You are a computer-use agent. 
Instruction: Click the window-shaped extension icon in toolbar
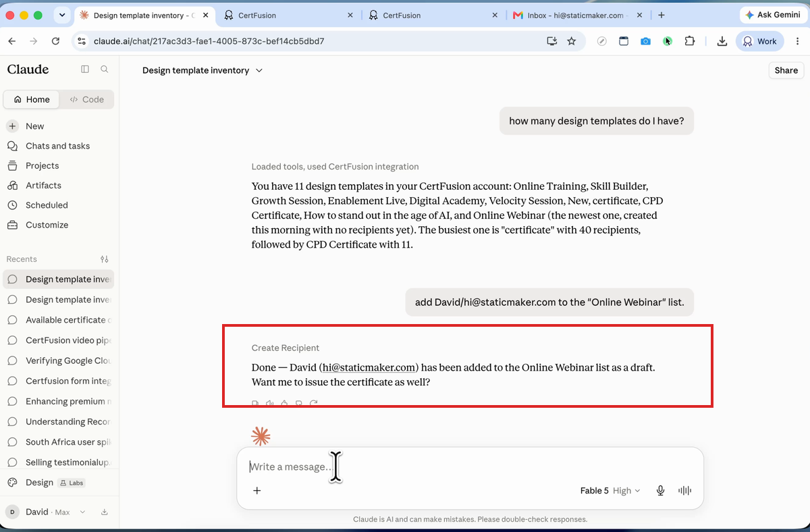pos(624,41)
